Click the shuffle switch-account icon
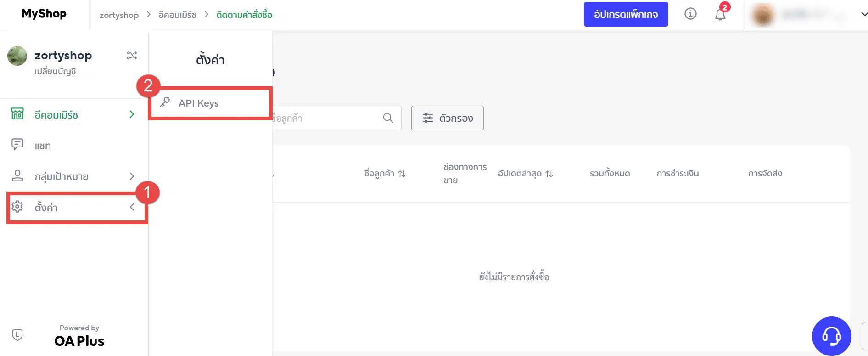Viewport: 868px width, 356px height. click(132, 56)
